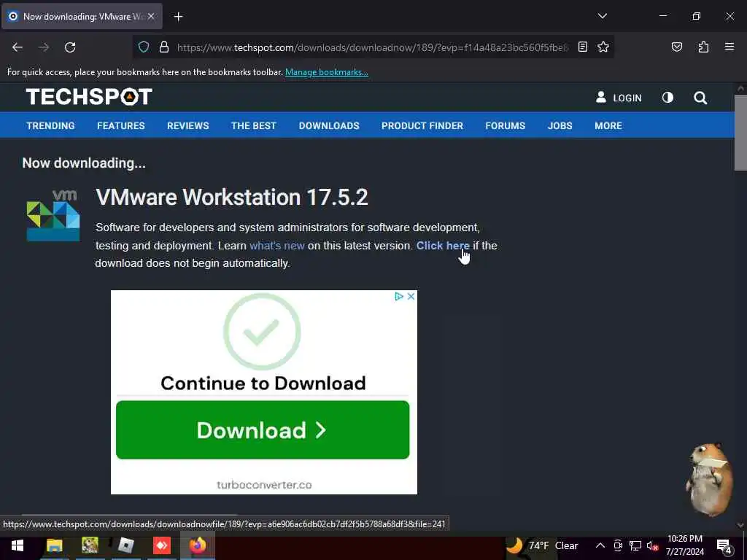This screenshot has height=560, width=747.
Task: Open the red AnyDesk taskbar icon
Action: click(161, 545)
